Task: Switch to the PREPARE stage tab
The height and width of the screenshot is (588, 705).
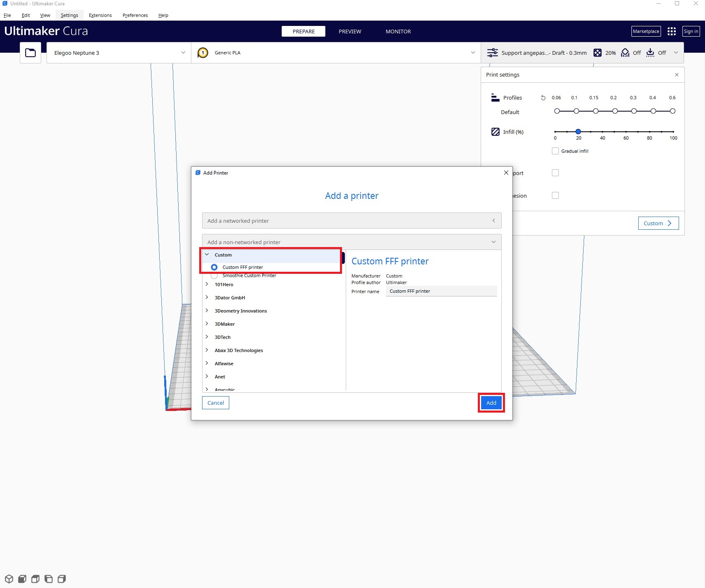Action: [x=303, y=31]
